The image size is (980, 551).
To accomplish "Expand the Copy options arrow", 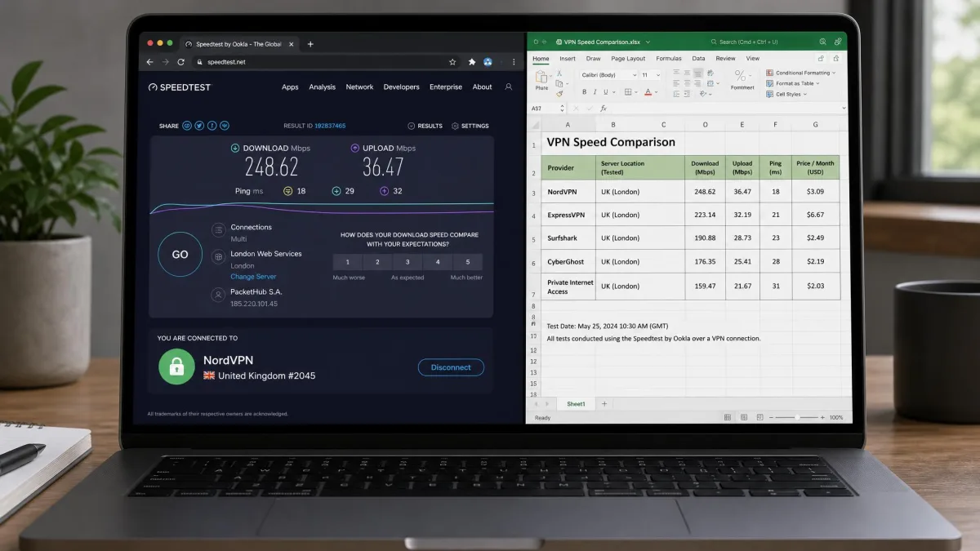I will (567, 83).
